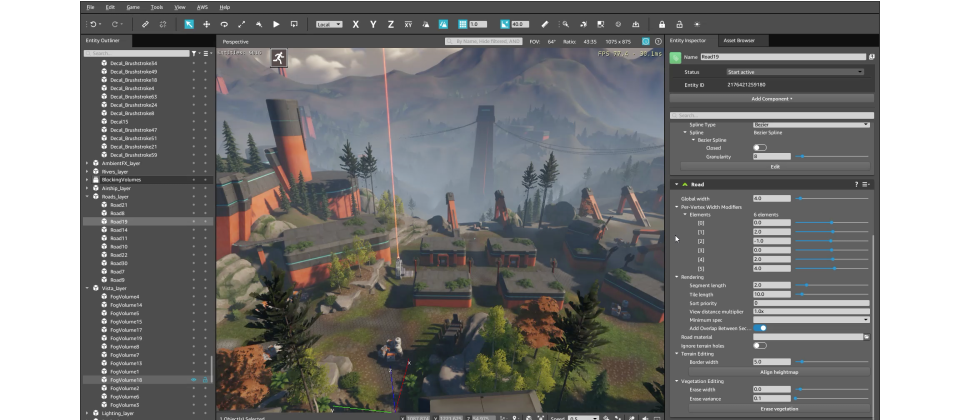
Task: Select the Entity Inspector tab
Action: 688,40
